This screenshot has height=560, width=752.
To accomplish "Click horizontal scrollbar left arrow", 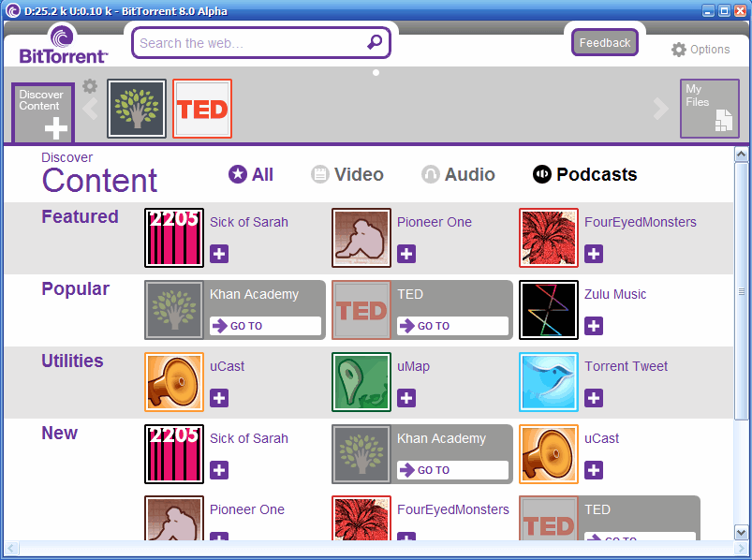I will 10,548.
